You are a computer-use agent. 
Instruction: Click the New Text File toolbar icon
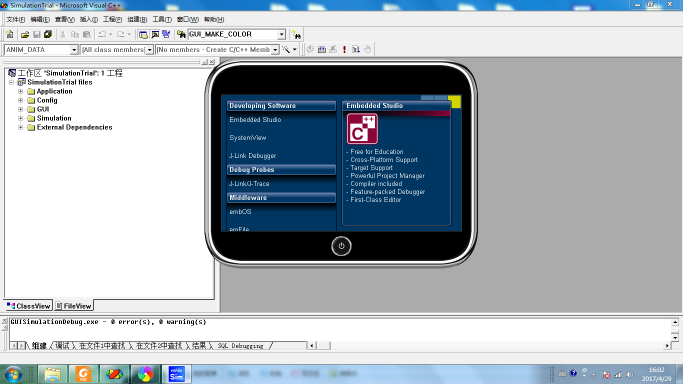point(10,34)
